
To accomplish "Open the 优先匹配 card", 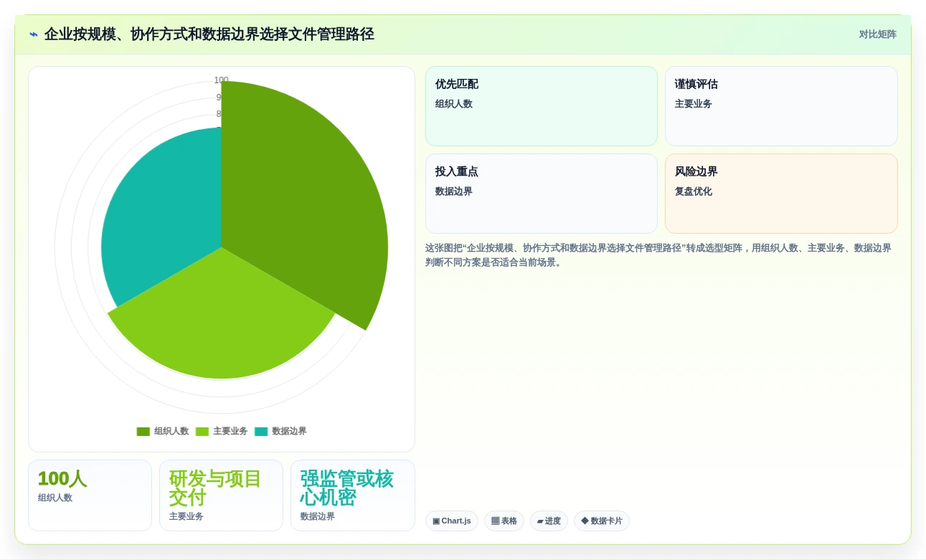I will click(x=542, y=106).
